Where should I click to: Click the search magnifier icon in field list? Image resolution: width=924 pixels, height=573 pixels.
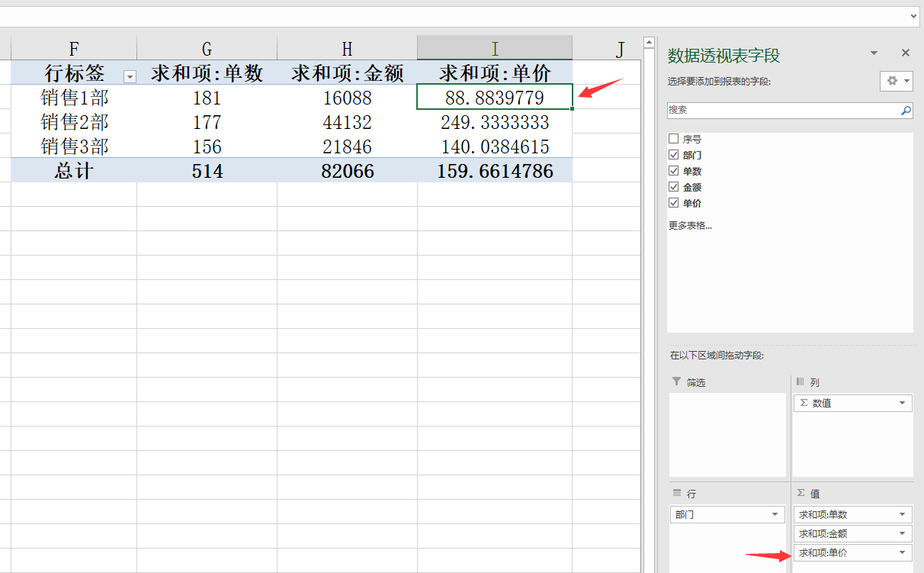click(x=906, y=111)
